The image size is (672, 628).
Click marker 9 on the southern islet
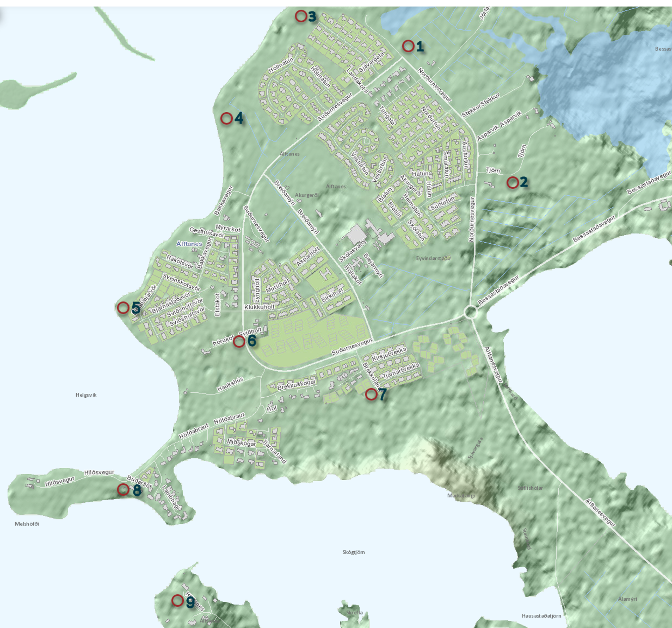pyautogui.click(x=177, y=600)
